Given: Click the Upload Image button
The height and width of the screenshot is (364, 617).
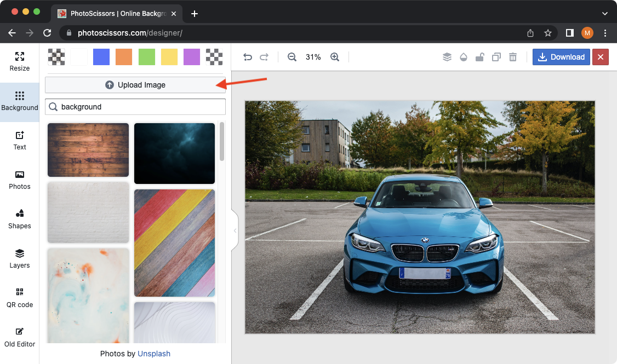Looking at the screenshot, I should (x=135, y=85).
